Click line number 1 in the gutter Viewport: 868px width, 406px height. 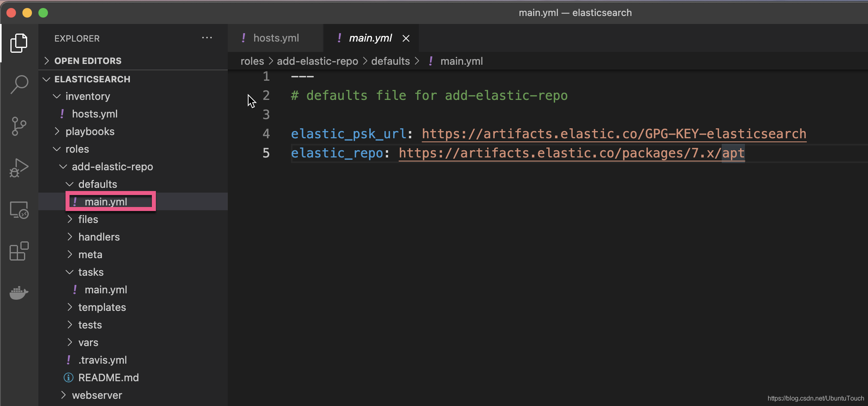click(x=266, y=76)
